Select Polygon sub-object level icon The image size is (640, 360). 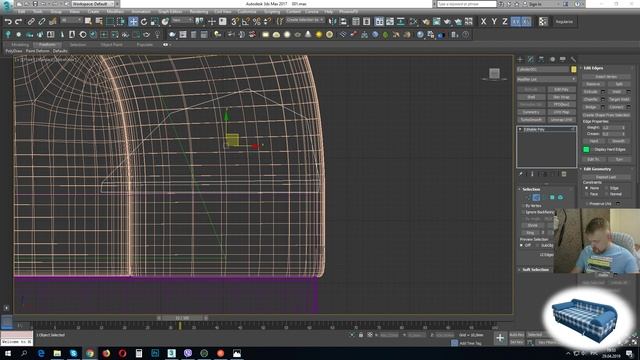point(552,198)
